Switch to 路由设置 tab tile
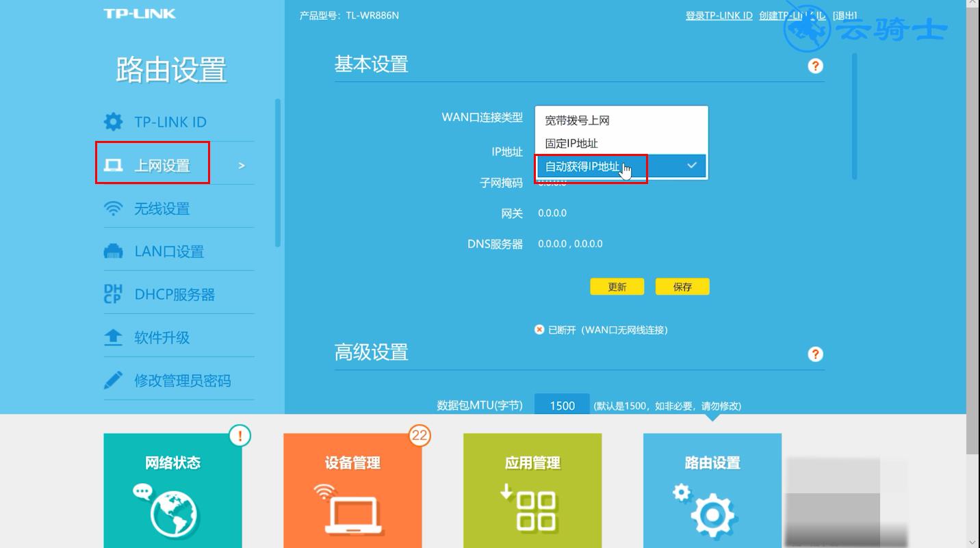 pos(712,490)
